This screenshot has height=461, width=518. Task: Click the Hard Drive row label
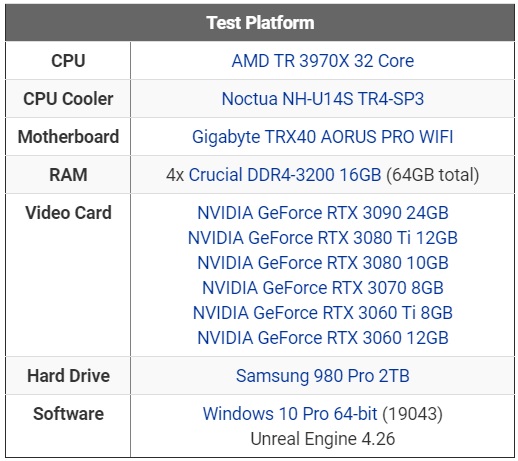(68, 376)
